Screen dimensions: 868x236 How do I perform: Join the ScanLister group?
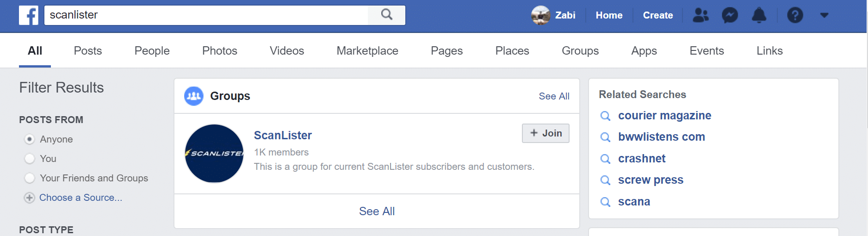point(546,133)
